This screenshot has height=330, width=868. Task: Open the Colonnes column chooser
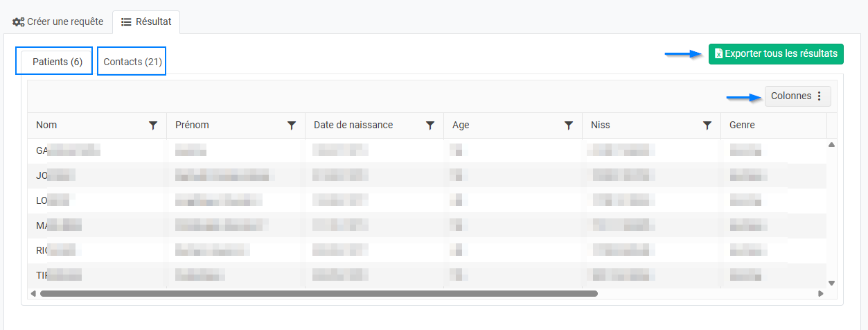[x=797, y=96]
